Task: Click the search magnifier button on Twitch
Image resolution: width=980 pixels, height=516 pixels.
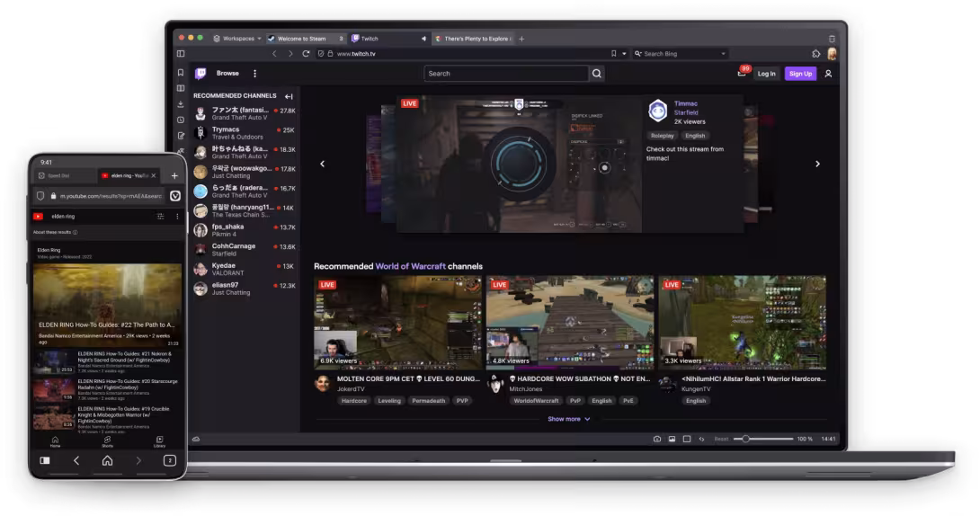Action: pyautogui.click(x=597, y=74)
